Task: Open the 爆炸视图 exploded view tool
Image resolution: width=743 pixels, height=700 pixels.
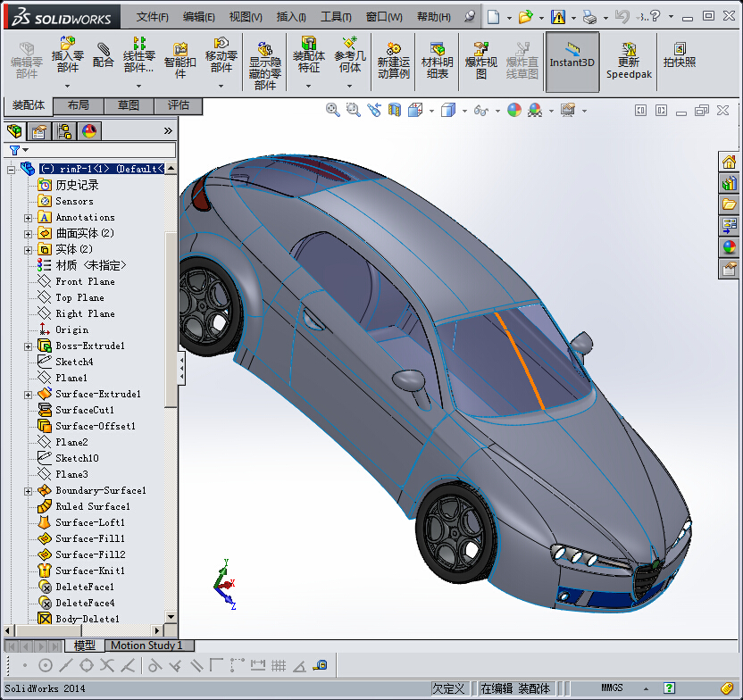Action: 481,61
